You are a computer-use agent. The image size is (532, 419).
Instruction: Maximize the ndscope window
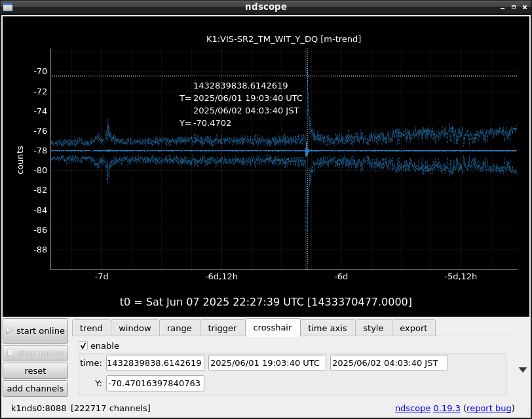[514, 7]
